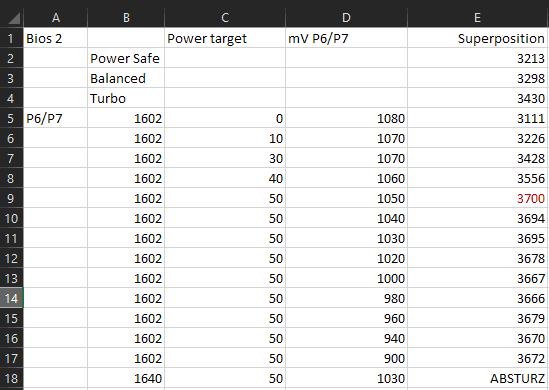Viewport: 549px width, 390px height.
Task: Click the 'Power target' header cell
Action: point(225,38)
